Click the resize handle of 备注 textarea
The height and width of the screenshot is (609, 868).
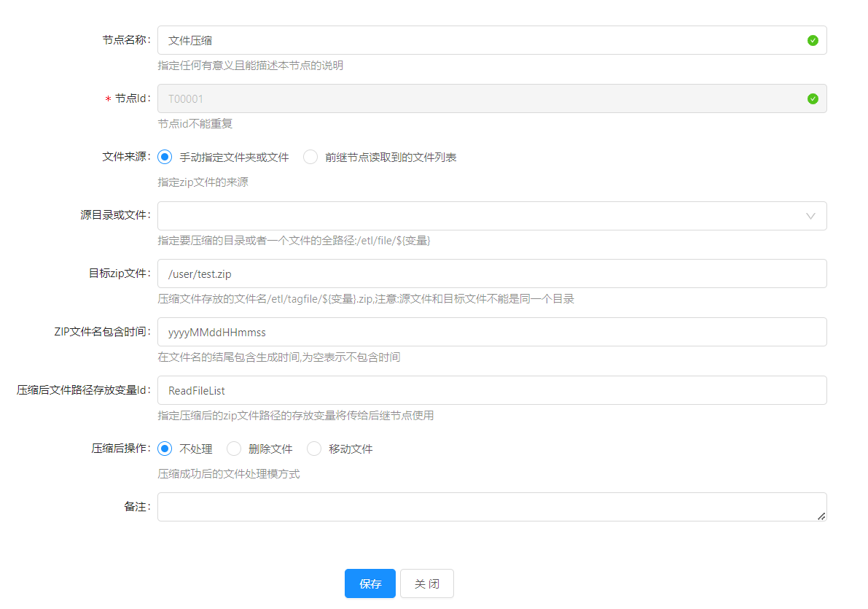pos(821,516)
